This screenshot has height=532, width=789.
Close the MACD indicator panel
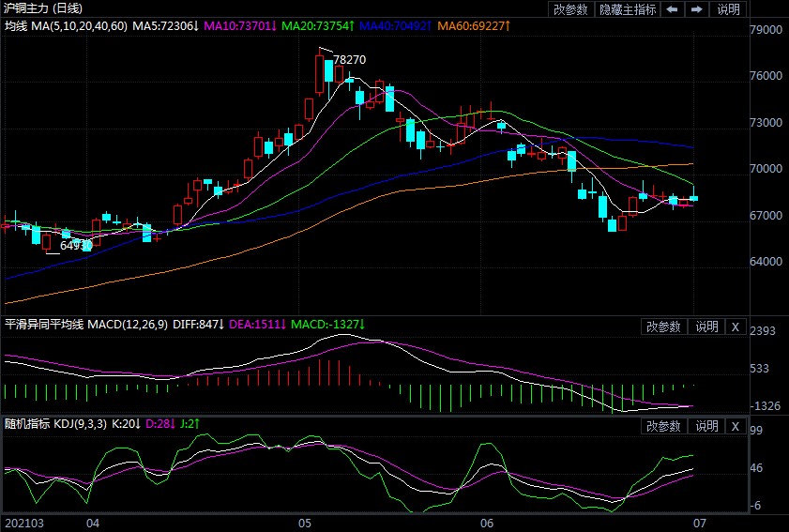point(736,327)
